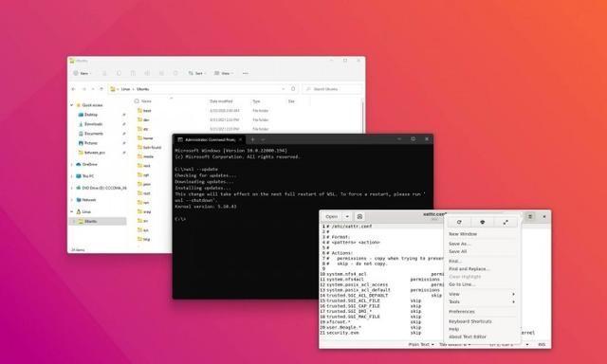Choose Find and Replace… from the menu
This screenshot has height=364, width=607.
(x=469, y=269)
